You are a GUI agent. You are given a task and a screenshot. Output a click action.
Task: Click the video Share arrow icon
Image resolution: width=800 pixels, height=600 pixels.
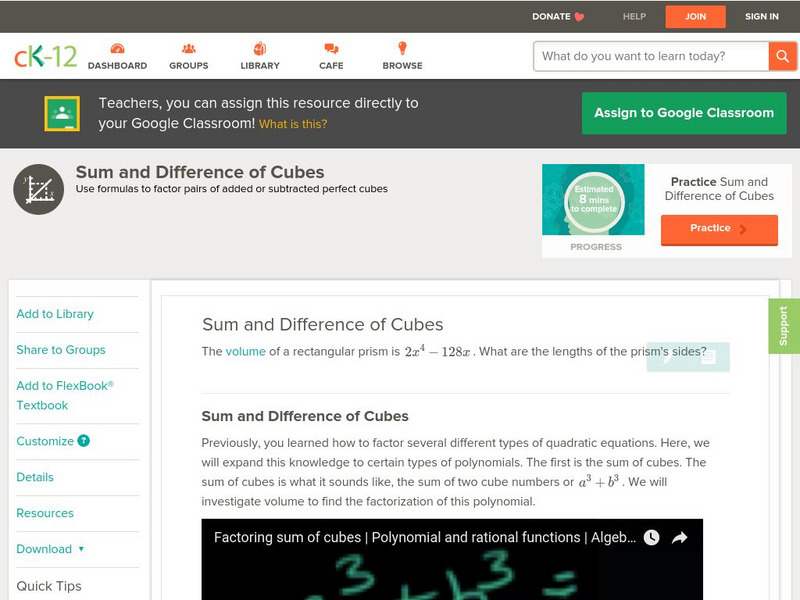click(x=680, y=537)
